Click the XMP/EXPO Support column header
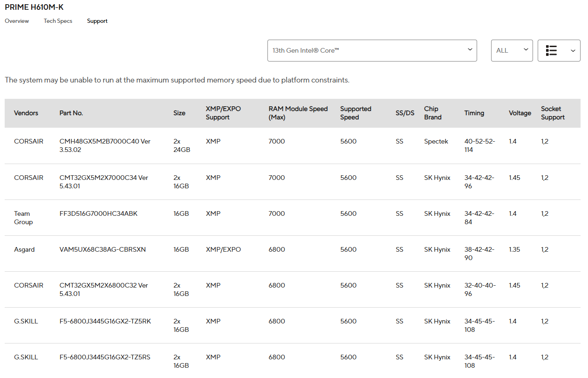Screen dimensions: 588x378 (224, 113)
